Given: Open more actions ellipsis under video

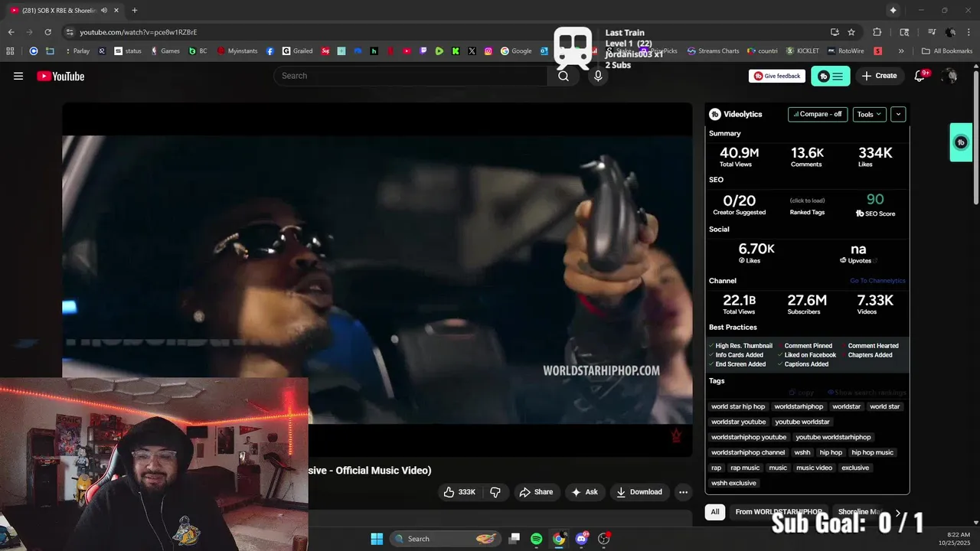Looking at the screenshot, I should [683, 492].
